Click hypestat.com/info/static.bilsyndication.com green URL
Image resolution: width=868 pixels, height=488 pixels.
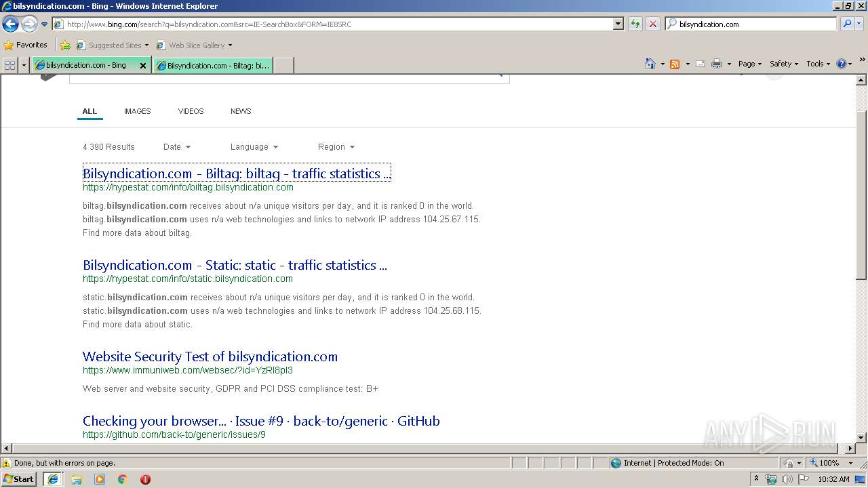[x=188, y=279]
